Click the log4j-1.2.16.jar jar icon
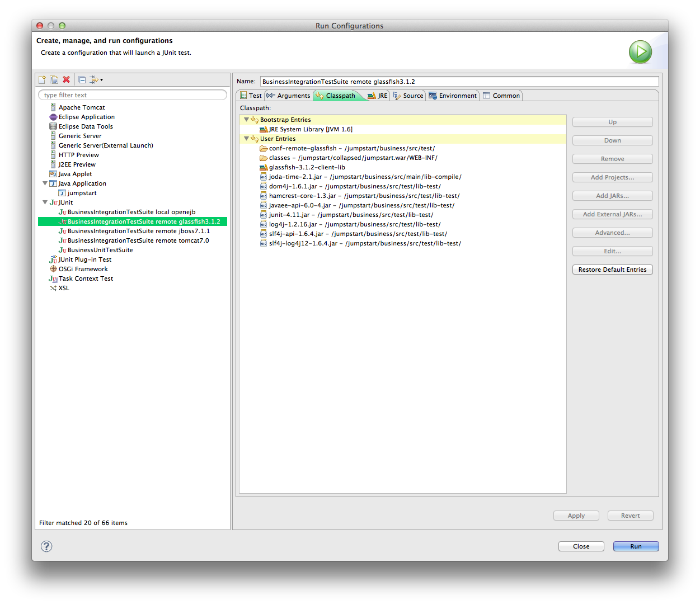The image size is (700, 605). pyautogui.click(x=264, y=224)
